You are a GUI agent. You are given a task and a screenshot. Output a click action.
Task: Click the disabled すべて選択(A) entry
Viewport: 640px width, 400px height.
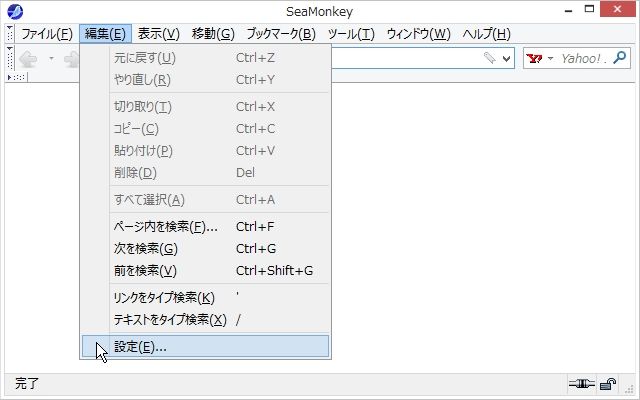point(205,200)
